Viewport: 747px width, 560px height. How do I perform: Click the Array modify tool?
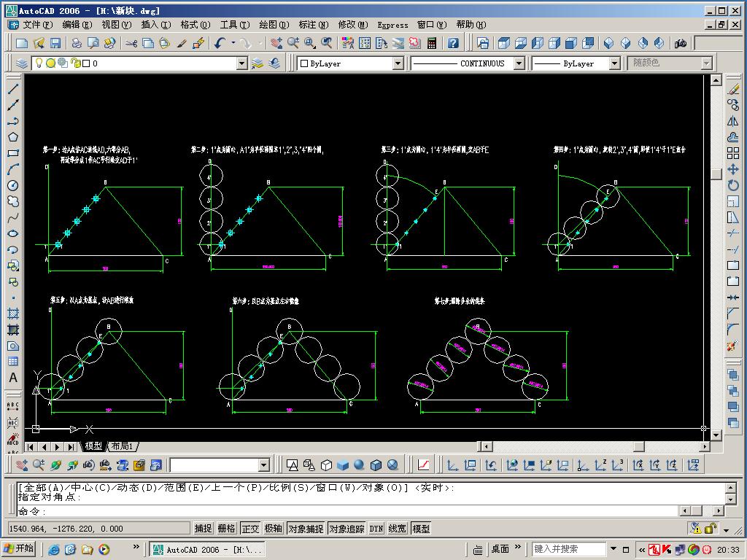tap(733, 153)
